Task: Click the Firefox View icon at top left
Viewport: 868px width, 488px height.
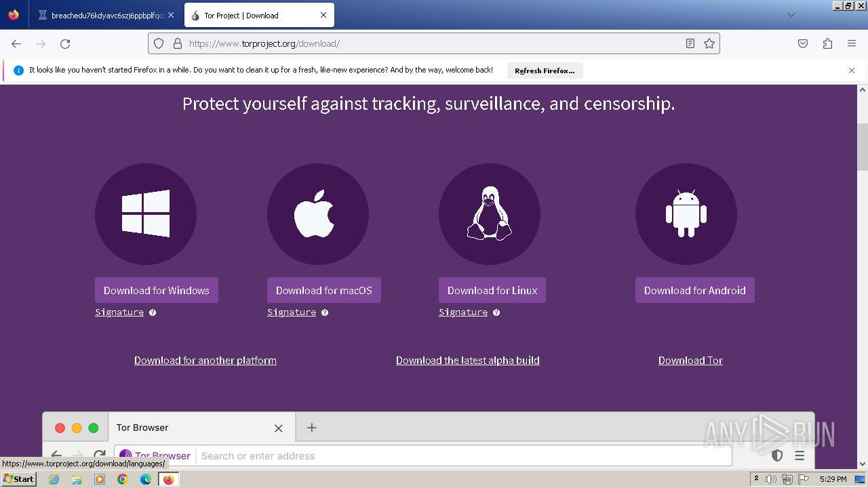Action: point(14,15)
